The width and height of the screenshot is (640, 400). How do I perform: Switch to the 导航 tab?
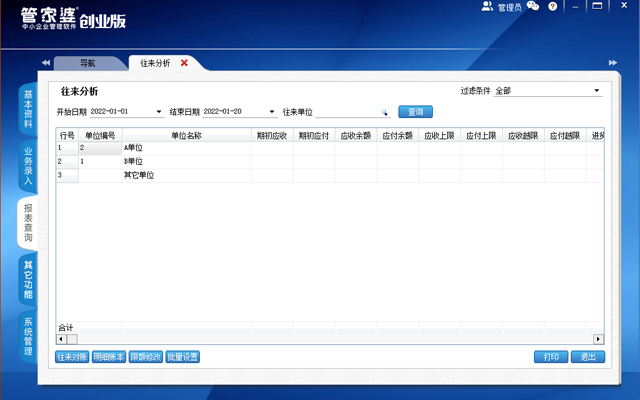click(88, 63)
